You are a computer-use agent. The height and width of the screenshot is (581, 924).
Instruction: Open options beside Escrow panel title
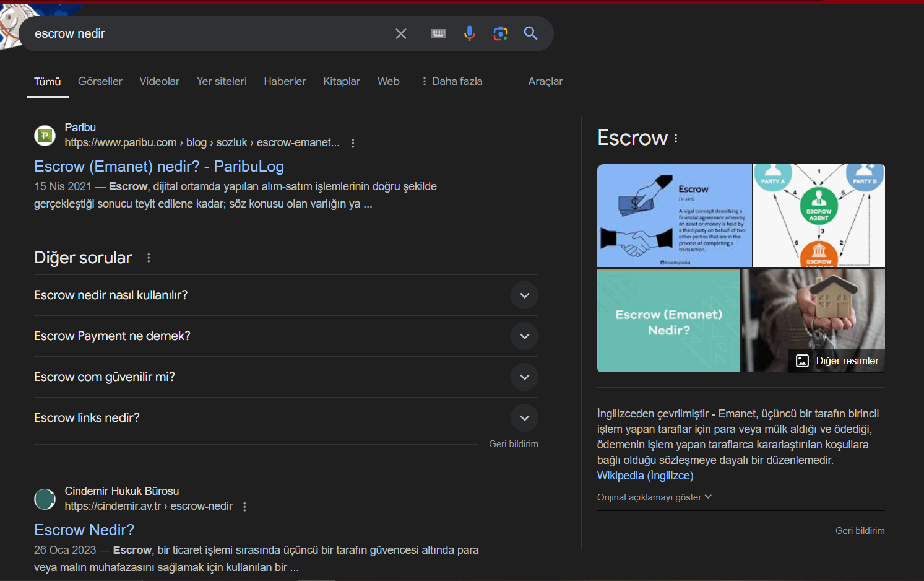[x=676, y=138]
